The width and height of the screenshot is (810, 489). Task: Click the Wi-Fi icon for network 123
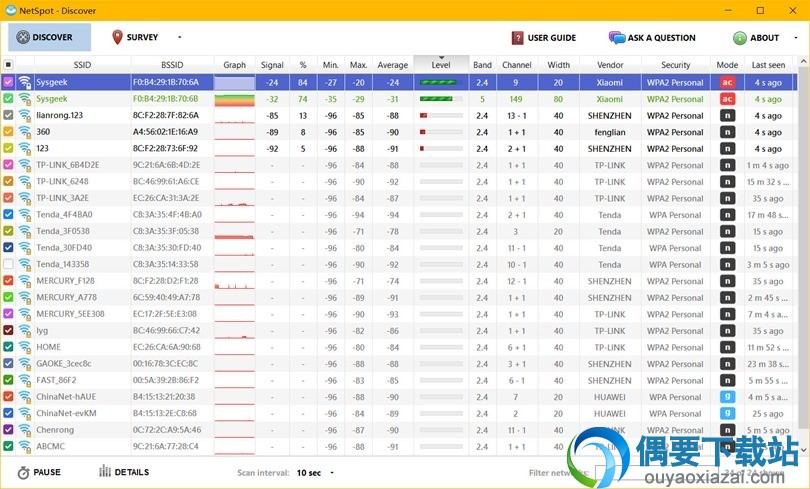click(24, 148)
